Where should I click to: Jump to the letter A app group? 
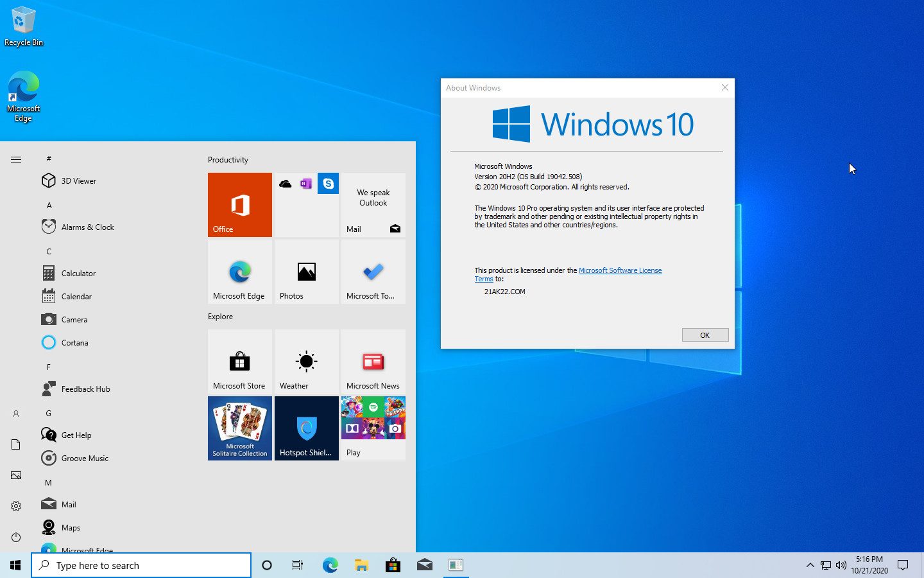pos(49,206)
